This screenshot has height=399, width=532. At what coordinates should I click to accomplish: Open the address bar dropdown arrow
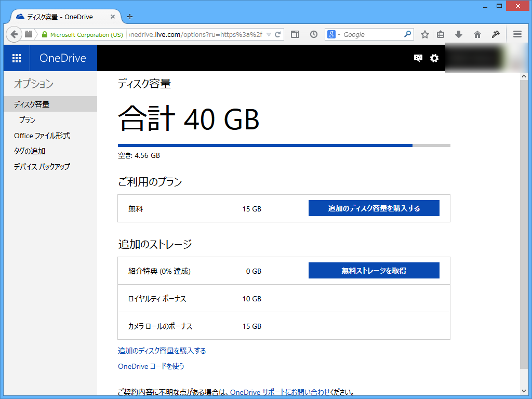pos(269,34)
